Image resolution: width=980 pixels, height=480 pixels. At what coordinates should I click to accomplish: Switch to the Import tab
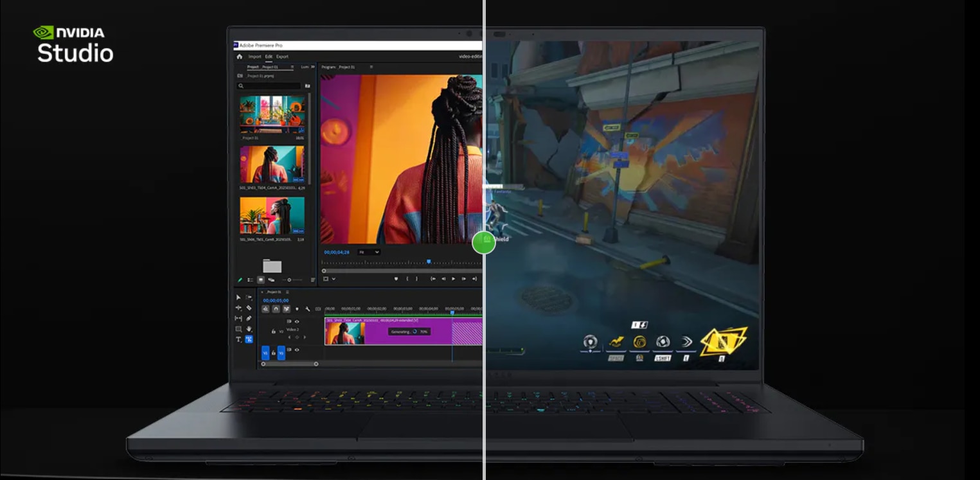255,57
